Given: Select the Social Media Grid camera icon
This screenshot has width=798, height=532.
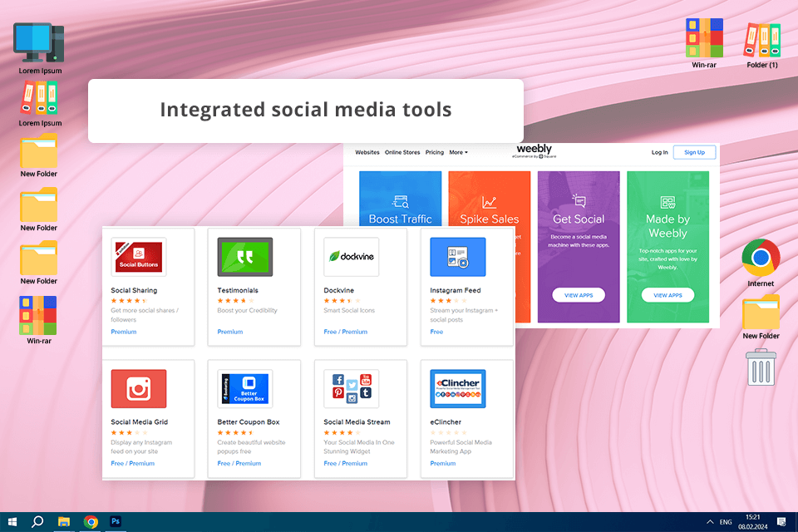Looking at the screenshot, I should click(139, 388).
